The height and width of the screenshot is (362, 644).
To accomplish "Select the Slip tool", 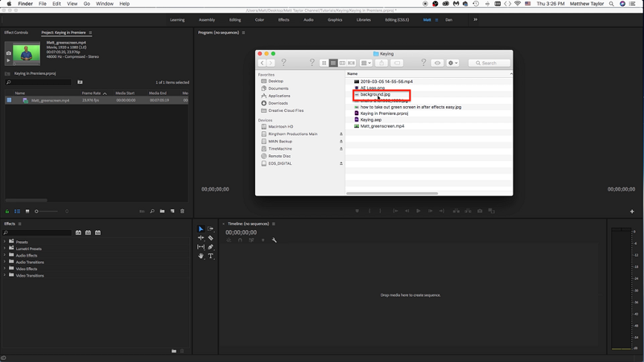I will [x=200, y=247].
